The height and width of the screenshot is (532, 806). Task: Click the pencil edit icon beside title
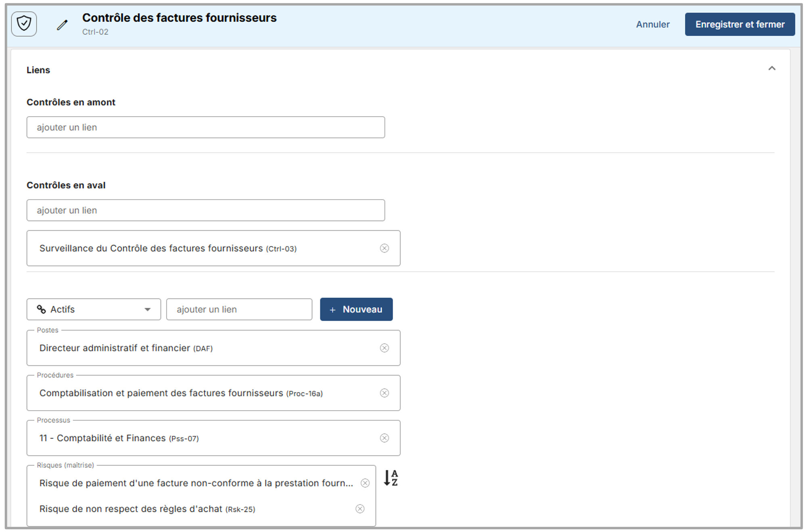click(62, 25)
